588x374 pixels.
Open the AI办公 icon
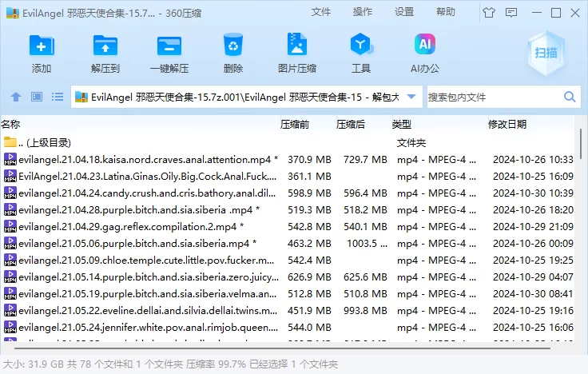(x=424, y=44)
